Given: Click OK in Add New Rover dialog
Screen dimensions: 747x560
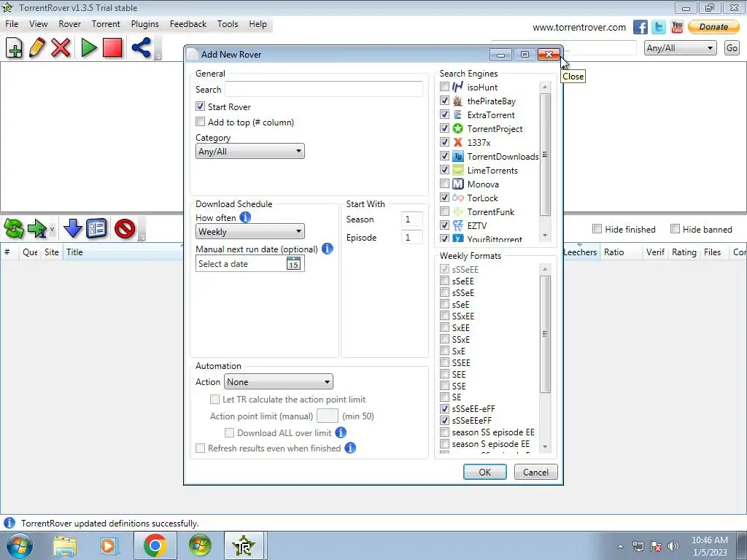Looking at the screenshot, I should [x=484, y=472].
